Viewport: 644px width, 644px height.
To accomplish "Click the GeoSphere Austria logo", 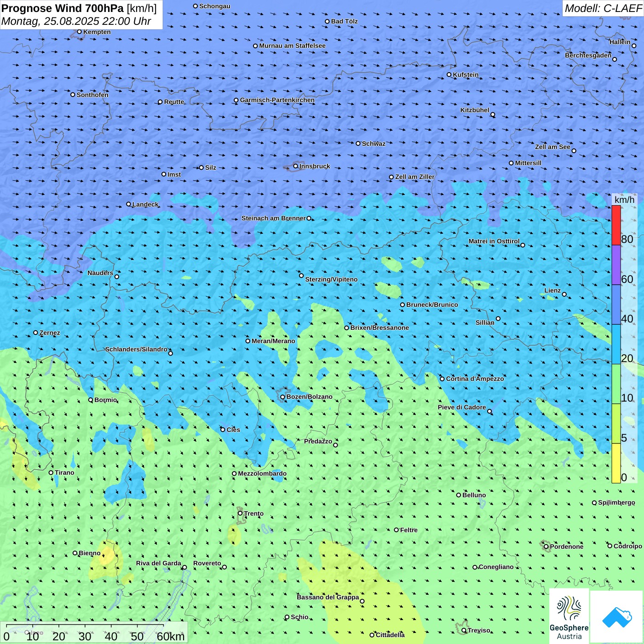I will click(569, 616).
